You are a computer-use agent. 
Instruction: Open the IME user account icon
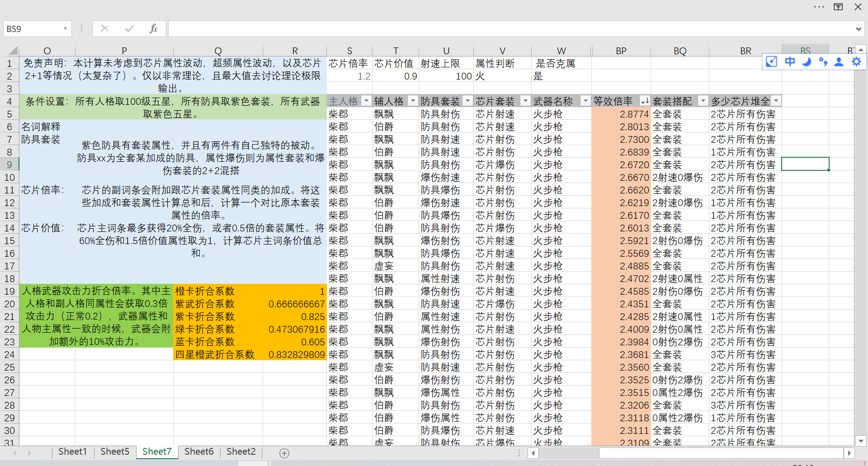(839, 61)
